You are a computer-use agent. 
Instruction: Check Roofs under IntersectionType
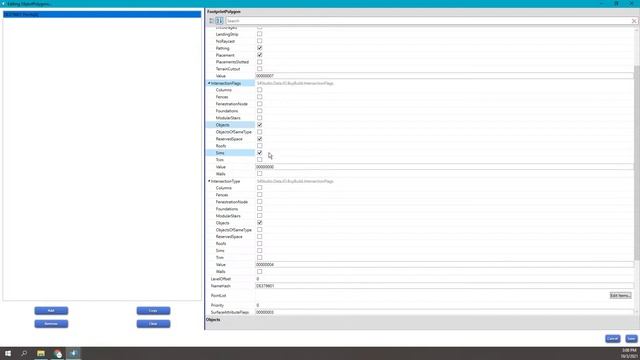260,244
